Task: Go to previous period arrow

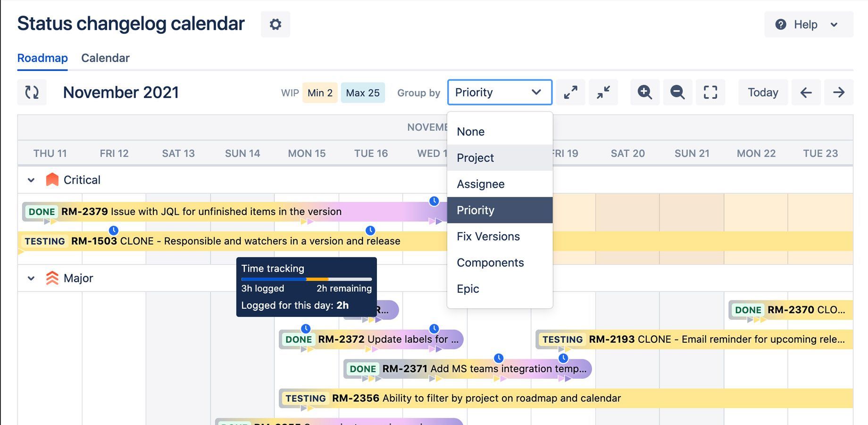Action: (x=806, y=92)
